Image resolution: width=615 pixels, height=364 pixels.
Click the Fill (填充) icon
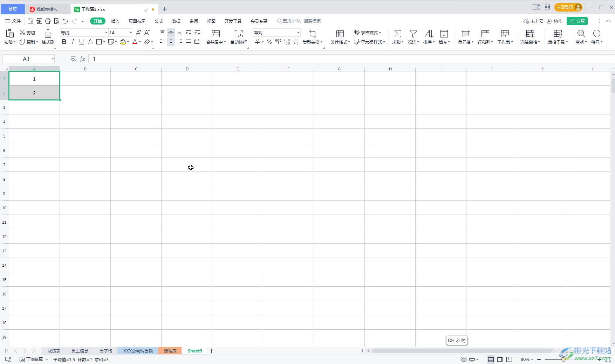pyautogui.click(x=444, y=34)
